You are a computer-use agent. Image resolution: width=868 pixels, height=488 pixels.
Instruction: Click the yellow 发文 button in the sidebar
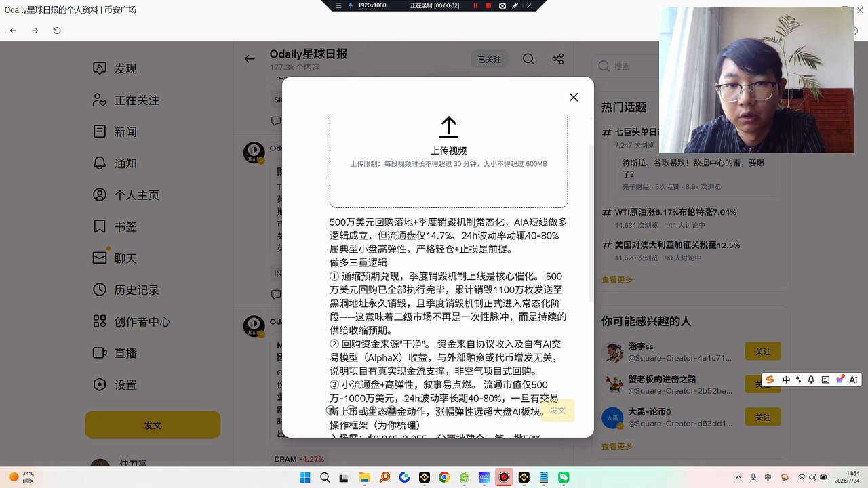coord(153,425)
